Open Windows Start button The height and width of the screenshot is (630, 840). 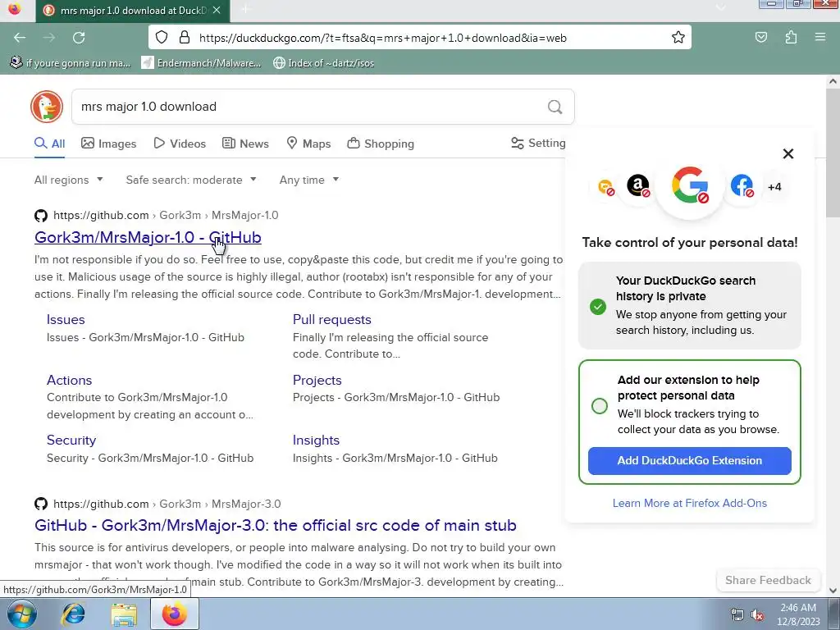pyautogui.click(x=22, y=614)
